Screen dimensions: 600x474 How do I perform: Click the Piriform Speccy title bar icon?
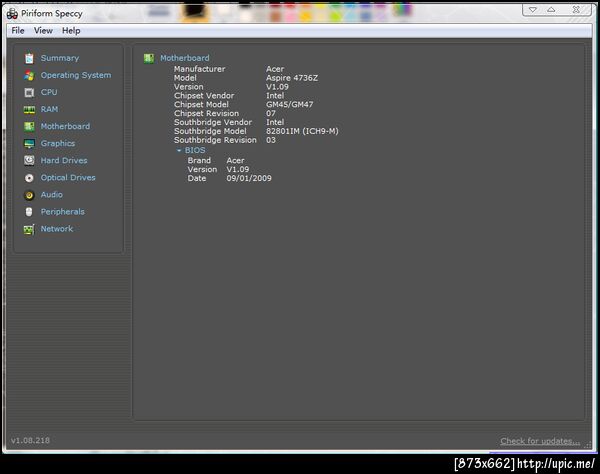point(12,14)
